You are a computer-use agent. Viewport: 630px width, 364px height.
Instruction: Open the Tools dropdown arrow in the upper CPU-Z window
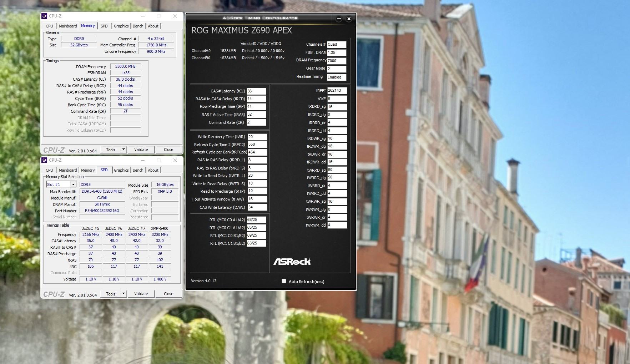[124, 150]
